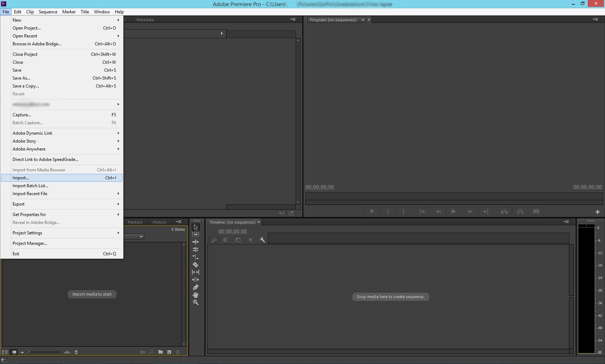Open the Program monitor panel menu

[x=595, y=19]
